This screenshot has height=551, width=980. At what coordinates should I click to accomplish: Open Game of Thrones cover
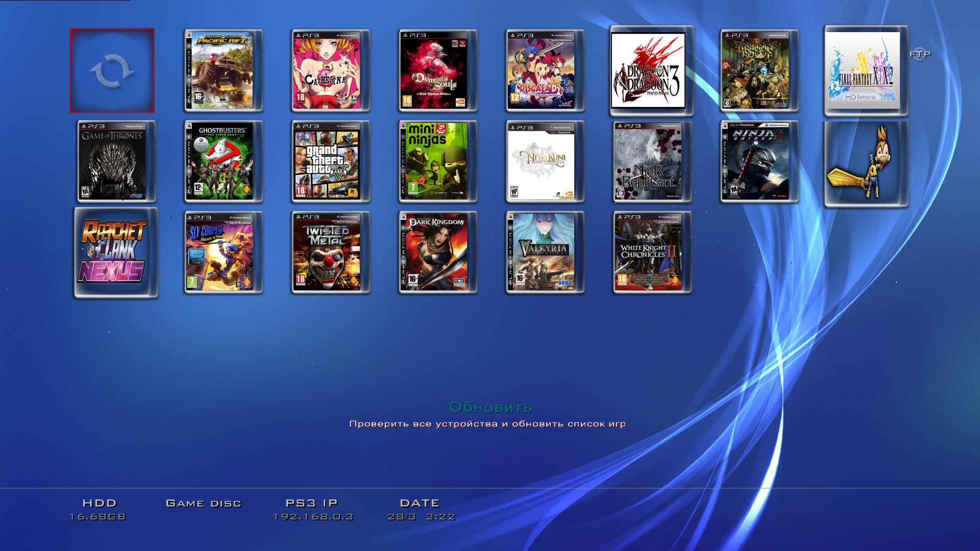[116, 161]
